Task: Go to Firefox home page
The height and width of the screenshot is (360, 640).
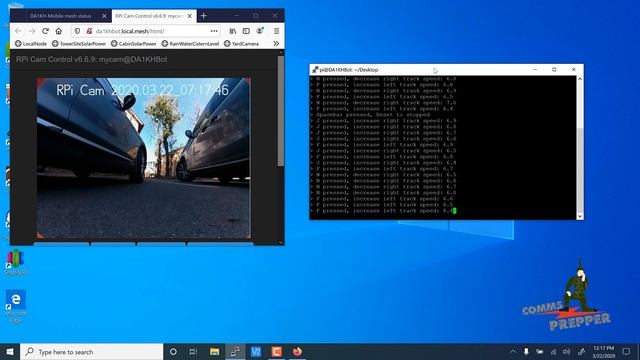Action: click(59, 31)
